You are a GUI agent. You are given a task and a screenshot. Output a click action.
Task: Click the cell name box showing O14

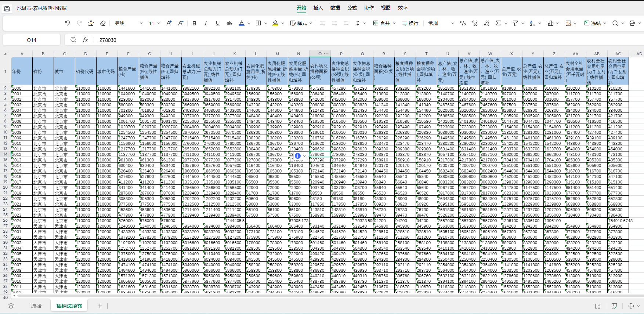(32, 40)
